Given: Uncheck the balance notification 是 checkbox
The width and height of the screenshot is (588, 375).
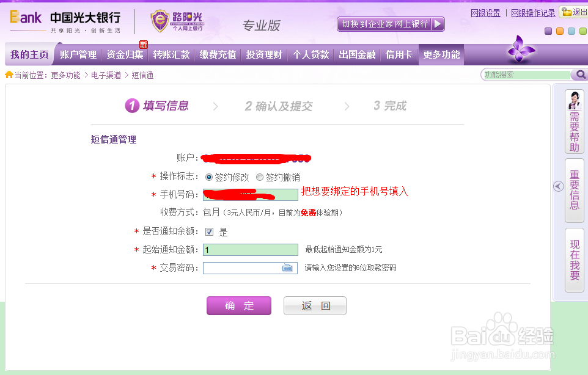Looking at the screenshot, I should tap(210, 231).
